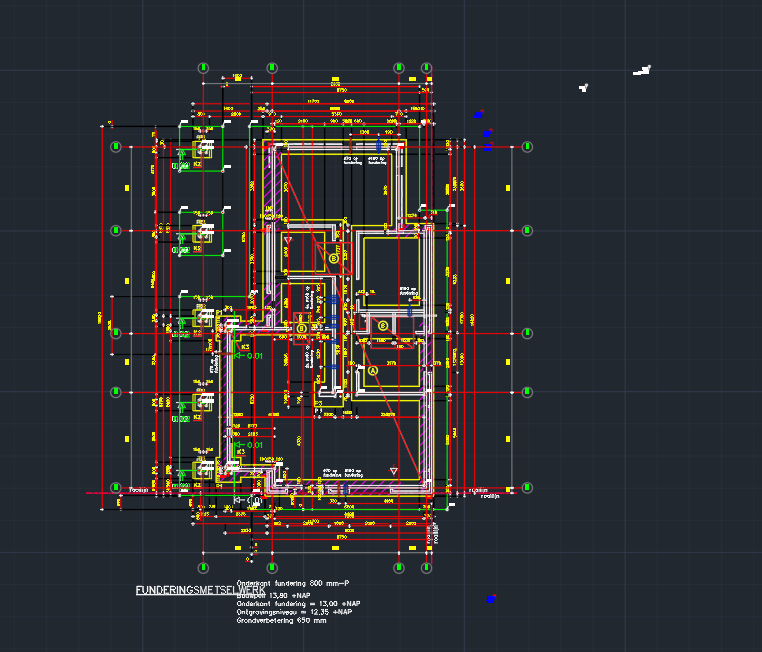
Task: Pick the uppermost grid bubble on right side
Action: (x=527, y=147)
